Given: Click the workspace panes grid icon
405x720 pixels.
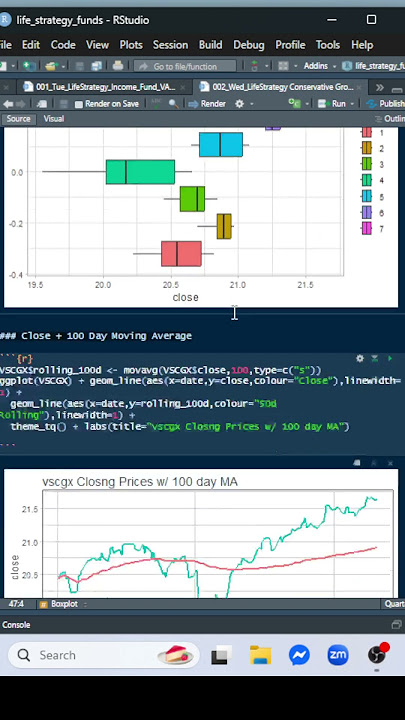Looking at the screenshot, I should [x=283, y=66].
